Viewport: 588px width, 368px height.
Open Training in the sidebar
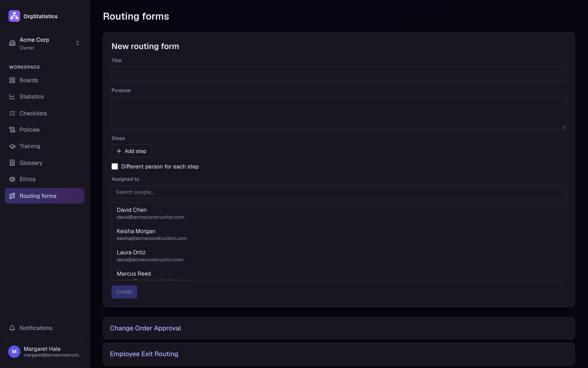pyautogui.click(x=45, y=146)
